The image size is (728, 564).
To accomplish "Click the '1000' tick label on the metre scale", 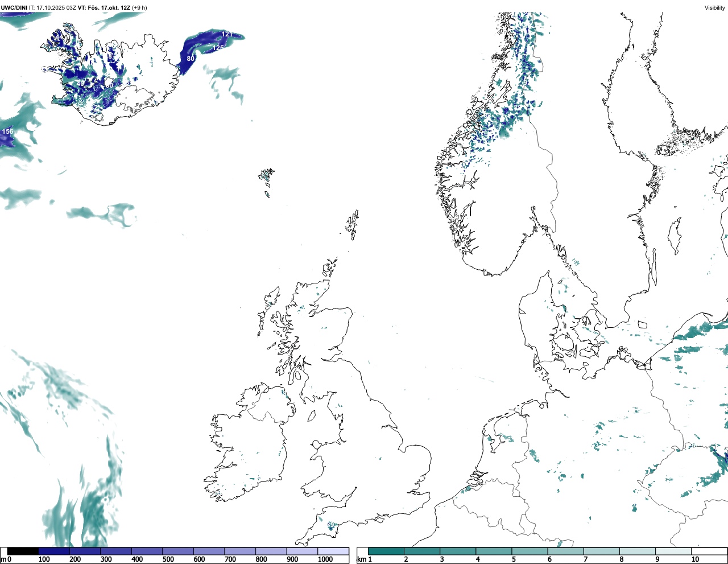I will (325, 559).
